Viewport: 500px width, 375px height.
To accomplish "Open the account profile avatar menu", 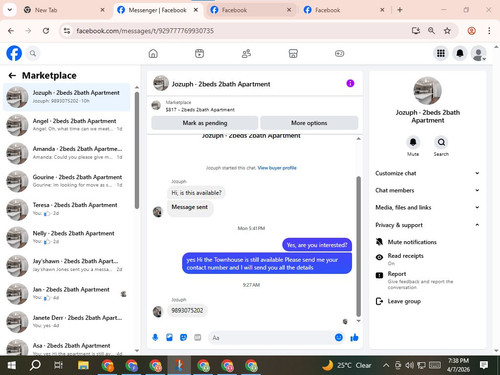I will click(478, 53).
